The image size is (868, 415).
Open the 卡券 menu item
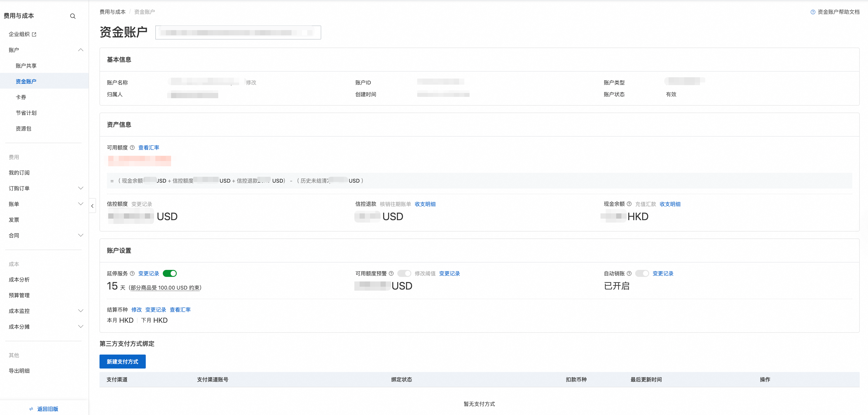(21, 97)
